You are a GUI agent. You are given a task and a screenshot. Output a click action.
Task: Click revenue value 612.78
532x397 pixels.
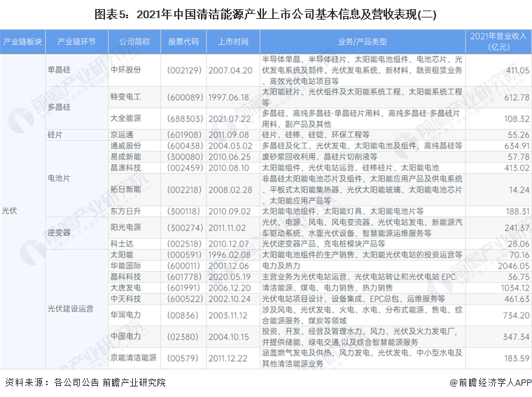(517, 97)
